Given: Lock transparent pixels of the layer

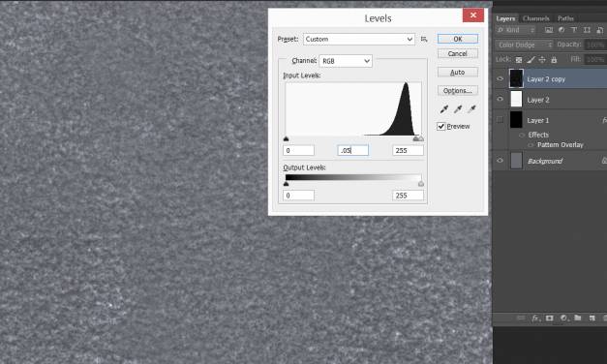Looking at the screenshot, I should pyautogui.click(x=519, y=60).
